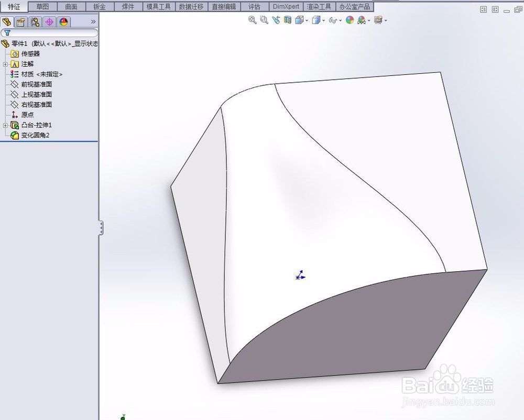Open the 数据迁移 data migration tab

(191, 6)
